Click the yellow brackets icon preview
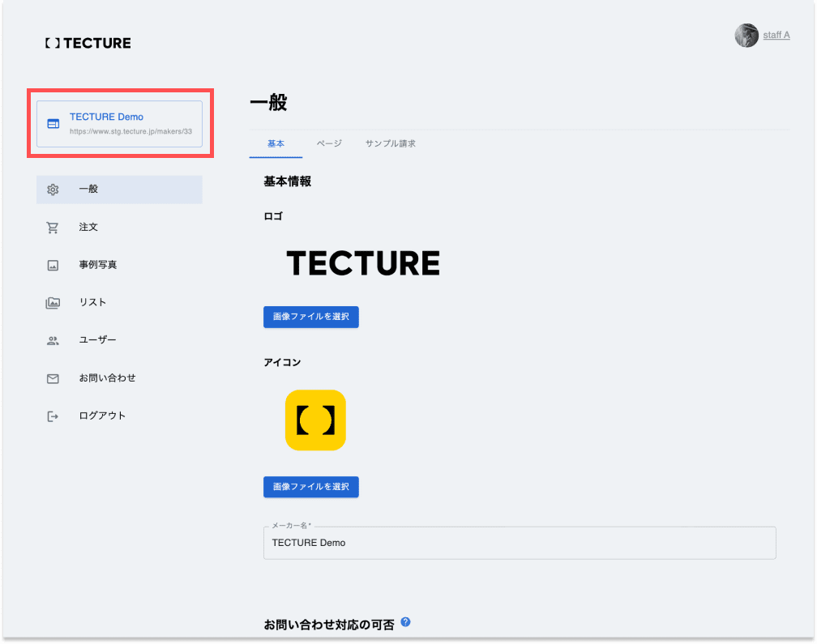The image size is (817, 644). click(x=314, y=420)
